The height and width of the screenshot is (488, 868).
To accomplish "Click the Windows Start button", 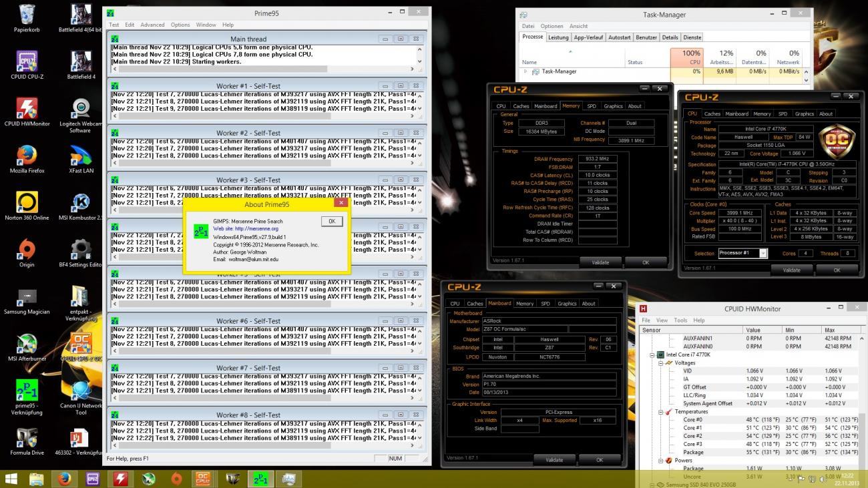I will pos(11,478).
